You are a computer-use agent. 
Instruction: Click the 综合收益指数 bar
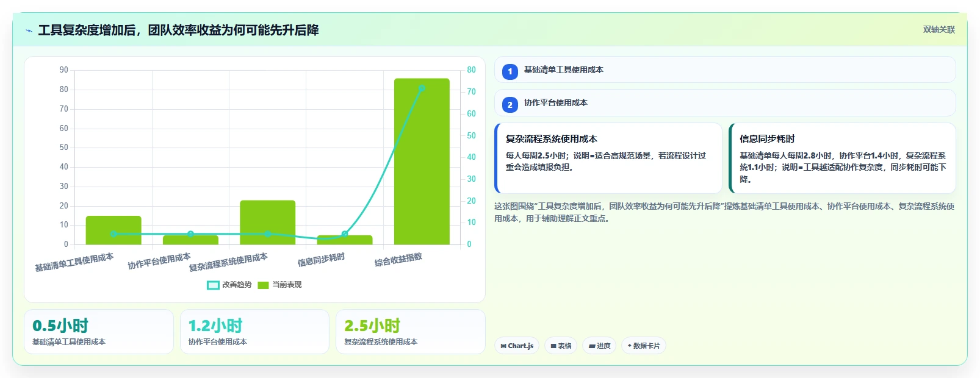tap(422, 162)
